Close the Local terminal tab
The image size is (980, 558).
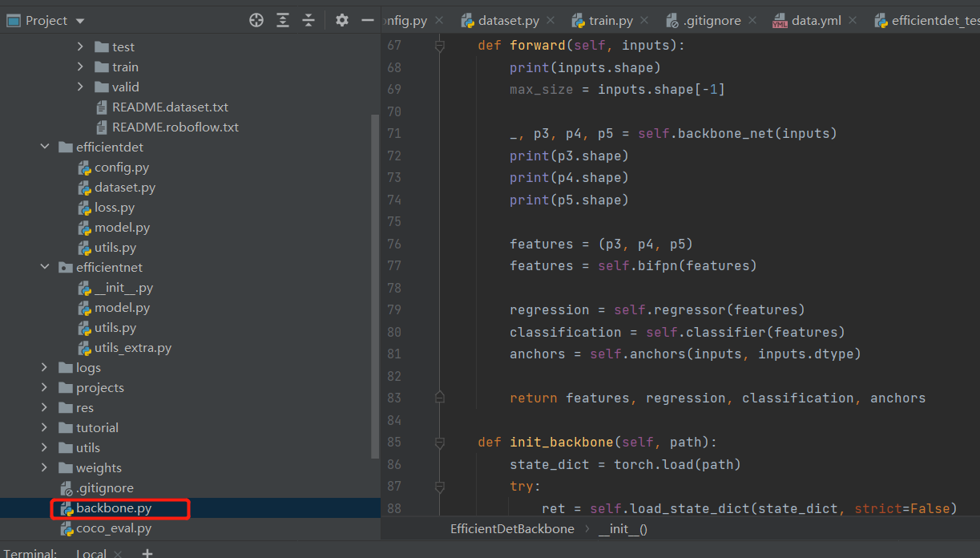pos(118,553)
